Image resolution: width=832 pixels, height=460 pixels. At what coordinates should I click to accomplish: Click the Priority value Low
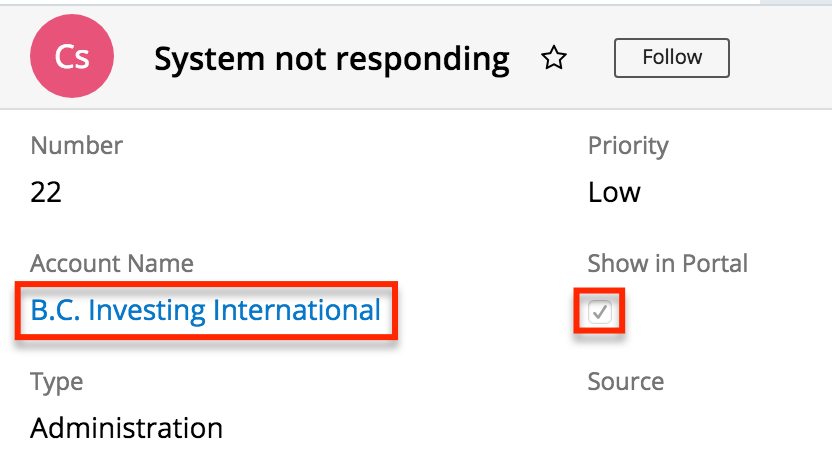coord(614,192)
